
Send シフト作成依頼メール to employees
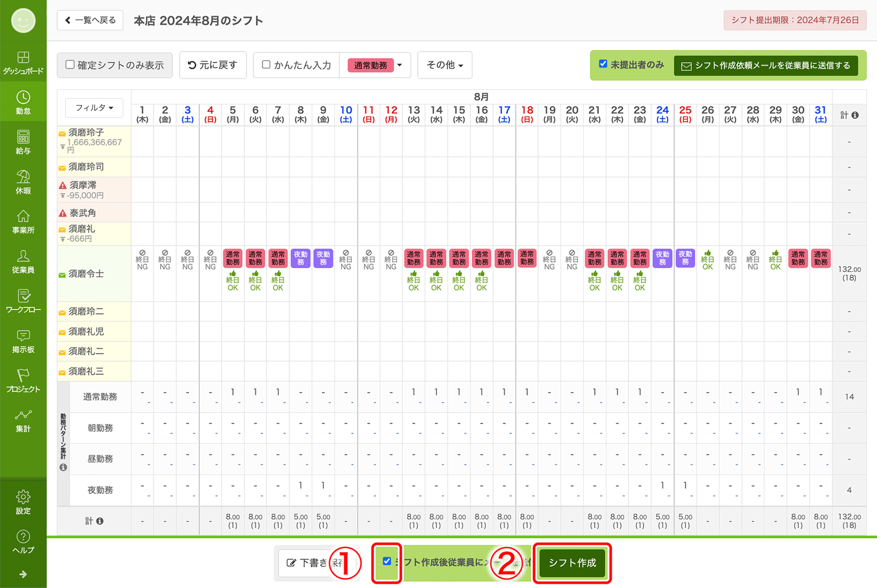tap(766, 66)
